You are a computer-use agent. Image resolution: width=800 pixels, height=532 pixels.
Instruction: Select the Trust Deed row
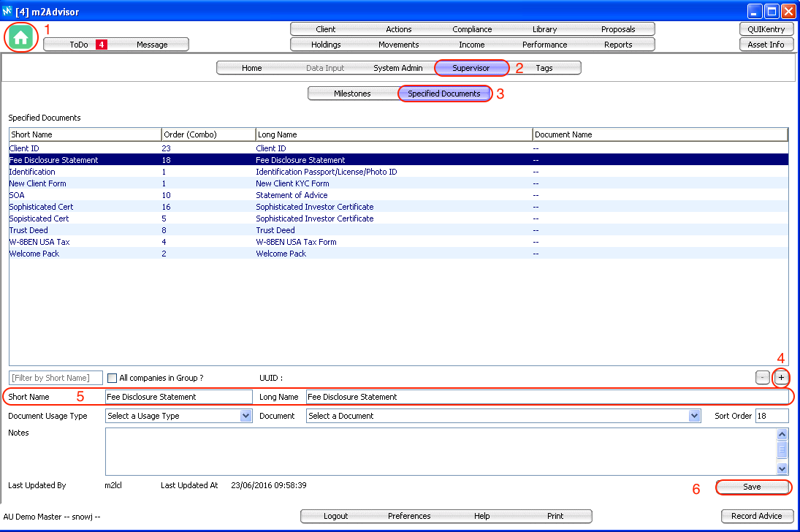coord(28,230)
